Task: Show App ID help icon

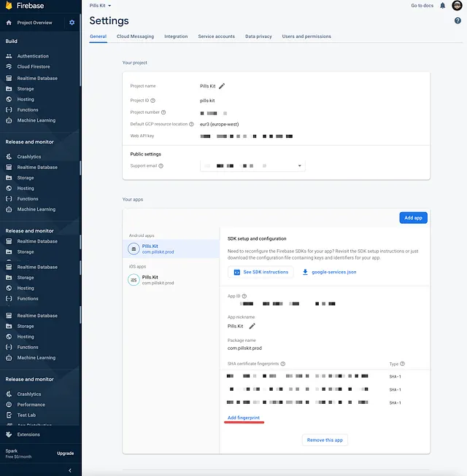Action: click(x=244, y=296)
